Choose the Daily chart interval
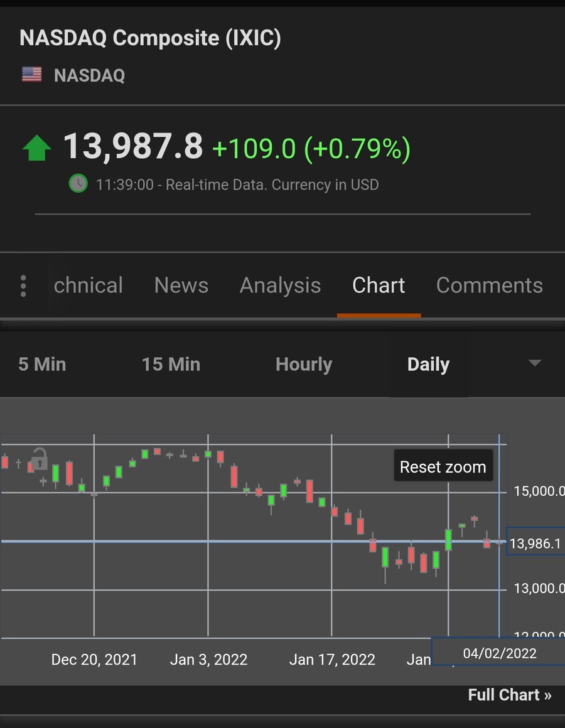Screen dimensions: 565x728 (428, 365)
